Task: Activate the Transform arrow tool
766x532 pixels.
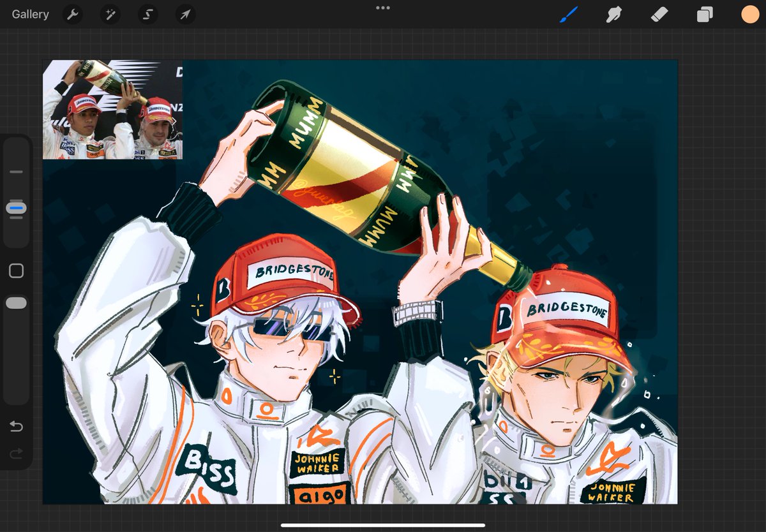Action: 186,15
